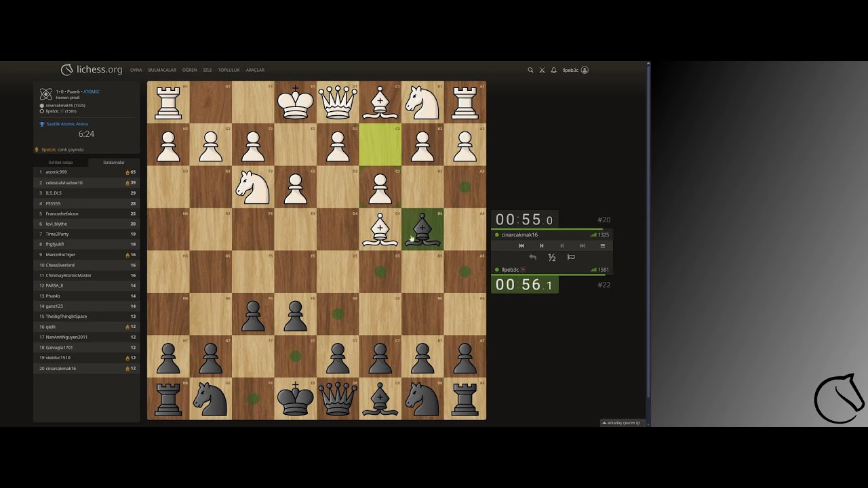Image resolution: width=868 pixels, height=488 pixels.
Task: Jump to the first move
Action: point(521,245)
